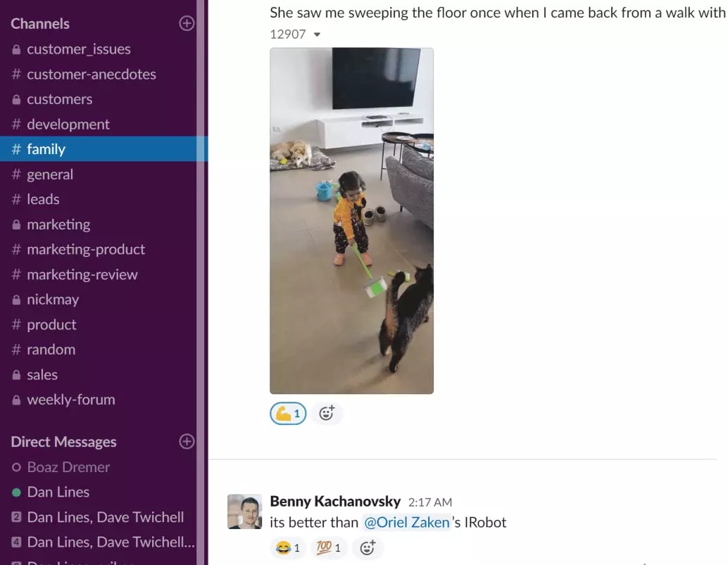This screenshot has height=565, width=728.
Task: Add a new channel with plus icon
Action: point(187,23)
